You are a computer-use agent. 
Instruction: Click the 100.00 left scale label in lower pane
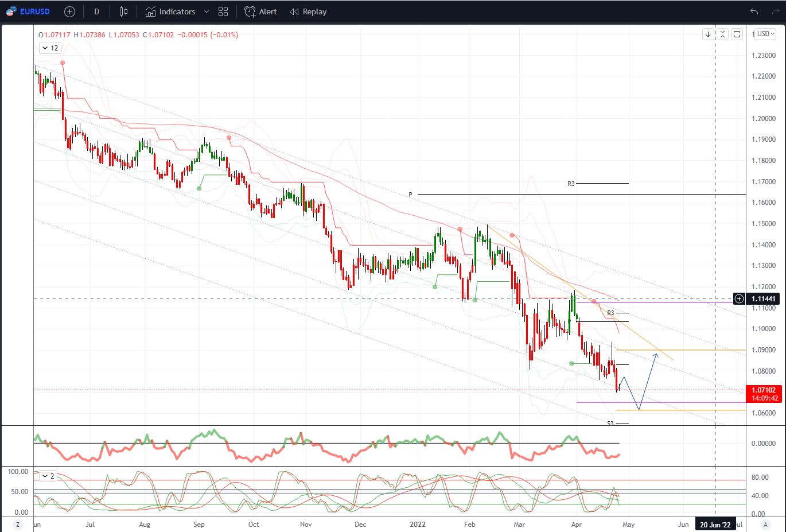coord(18,472)
